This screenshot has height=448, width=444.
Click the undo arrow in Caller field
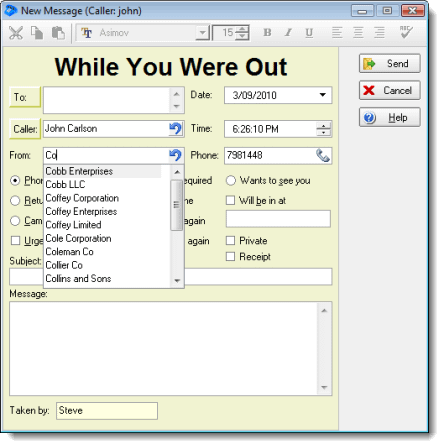tap(175, 129)
